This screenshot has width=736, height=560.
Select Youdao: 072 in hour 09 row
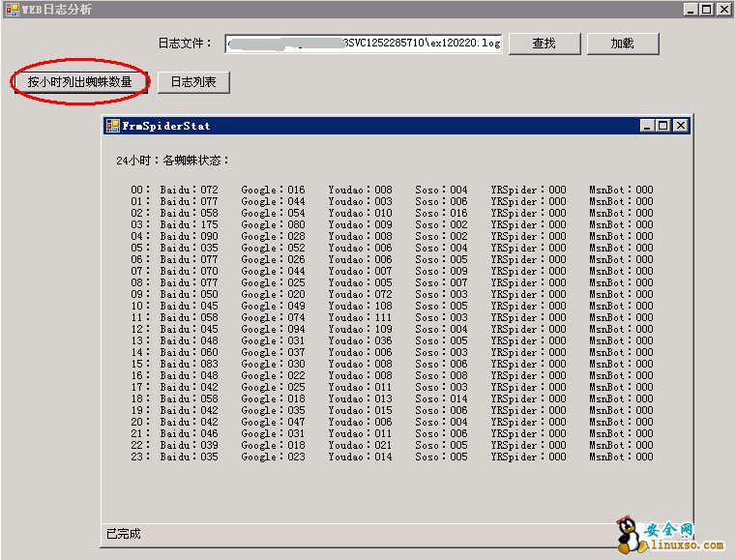360,294
